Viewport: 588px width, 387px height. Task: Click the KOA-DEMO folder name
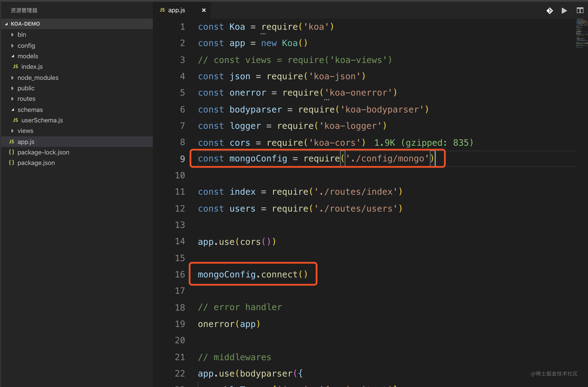25,24
